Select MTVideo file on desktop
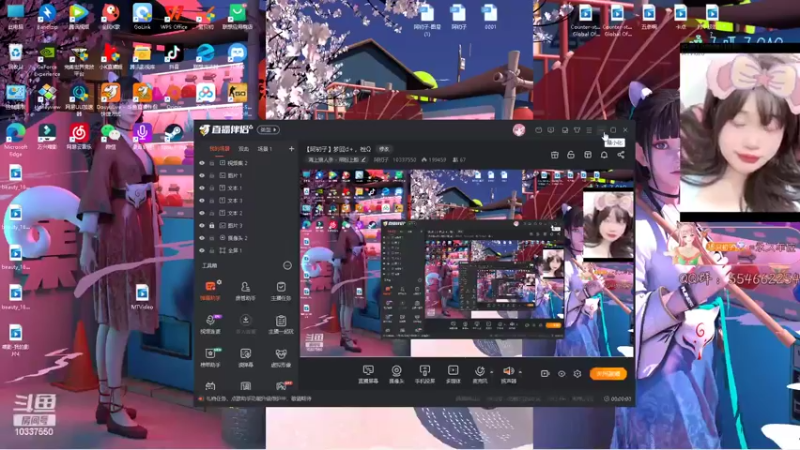 142,297
